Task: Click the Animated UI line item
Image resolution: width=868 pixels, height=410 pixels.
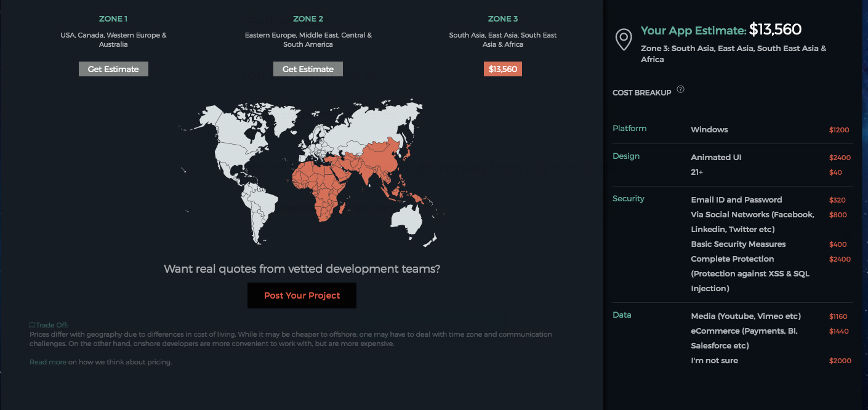Action: click(716, 157)
